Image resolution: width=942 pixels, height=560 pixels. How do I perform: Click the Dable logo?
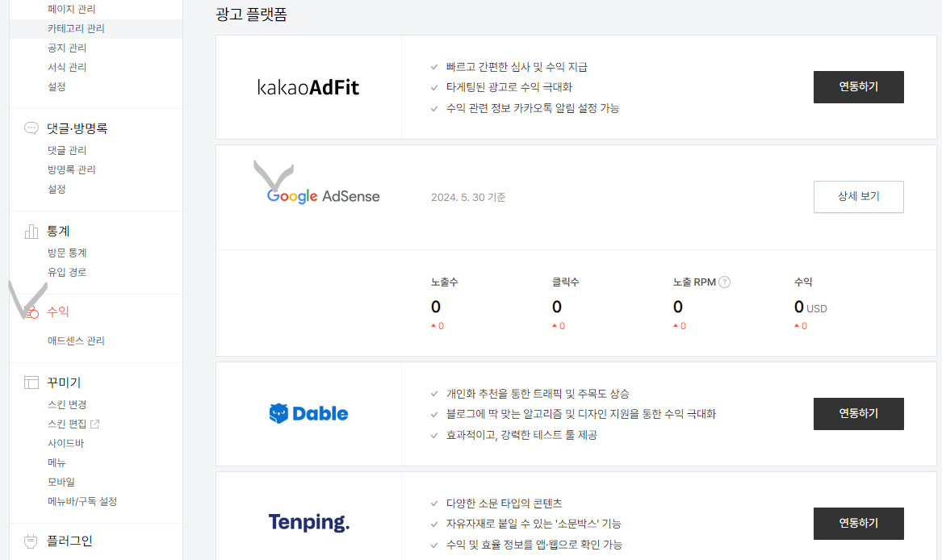pos(308,413)
